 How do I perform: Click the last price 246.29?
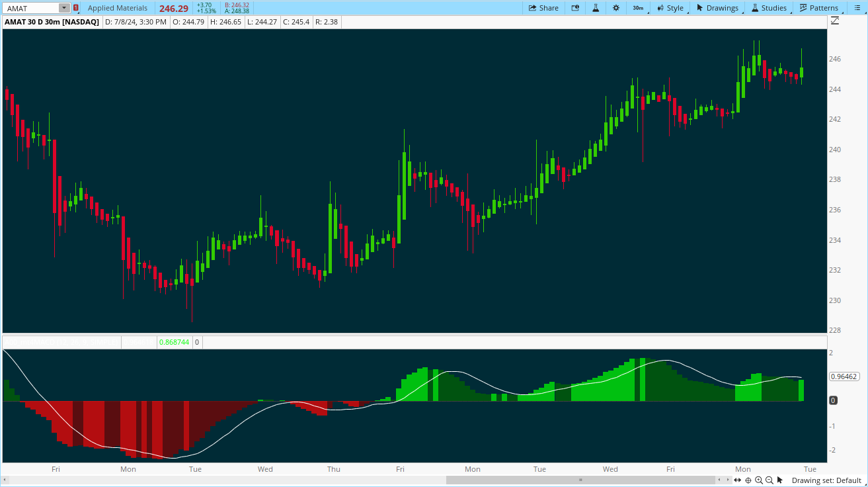point(174,9)
